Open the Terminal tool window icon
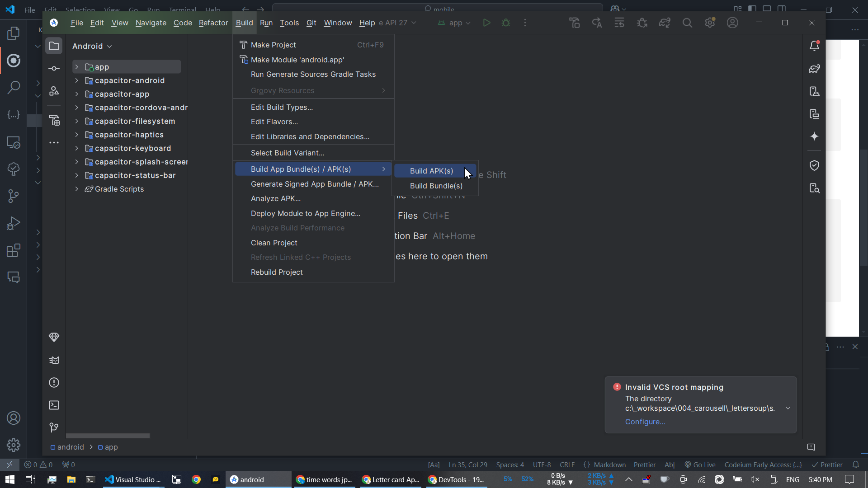Viewport: 868px width, 488px height. click(54, 405)
